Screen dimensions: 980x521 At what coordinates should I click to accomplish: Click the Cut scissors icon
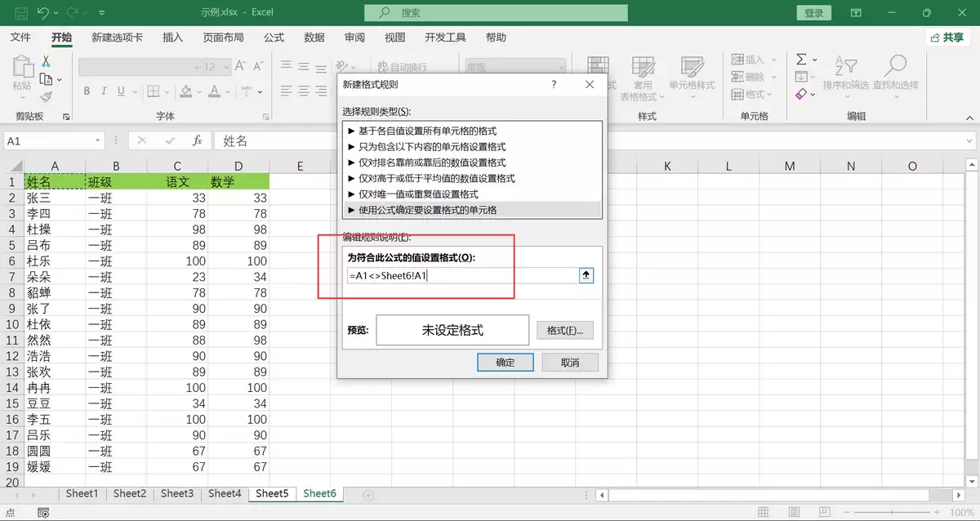pos(46,62)
